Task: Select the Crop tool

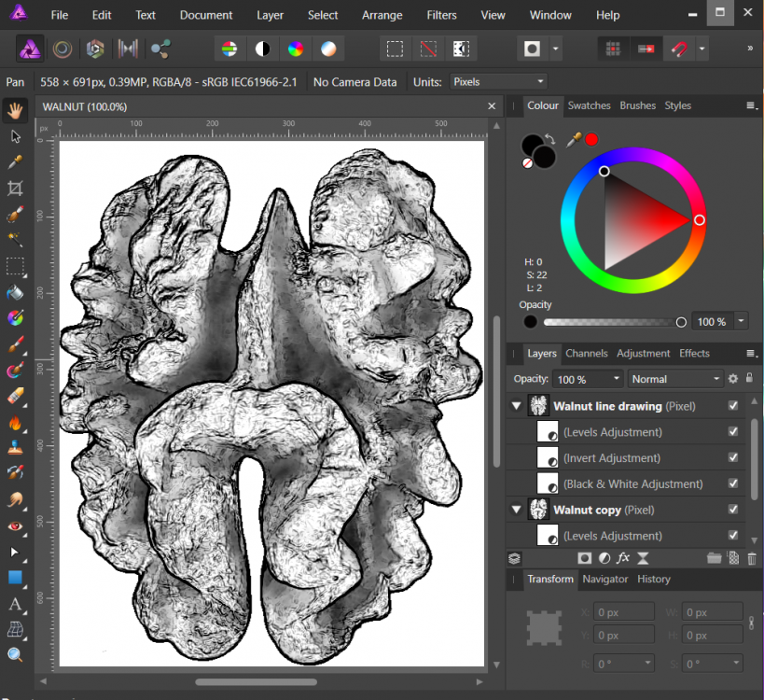Action: (15, 189)
